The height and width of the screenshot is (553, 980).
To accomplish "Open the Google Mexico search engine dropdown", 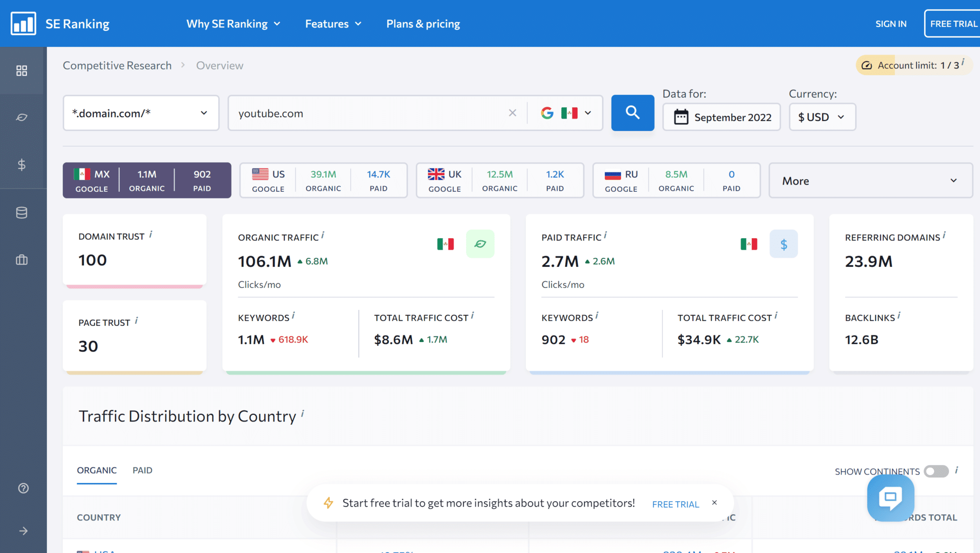I will [566, 113].
